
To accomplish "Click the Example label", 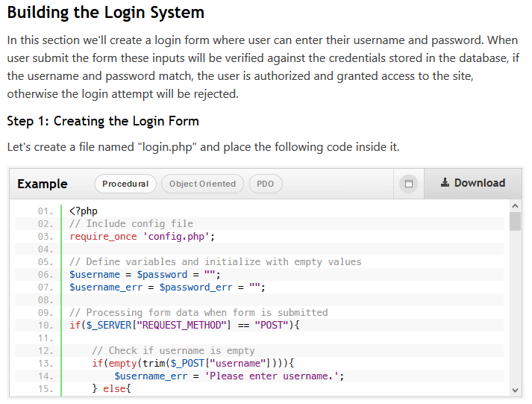I will [x=43, y=184].
